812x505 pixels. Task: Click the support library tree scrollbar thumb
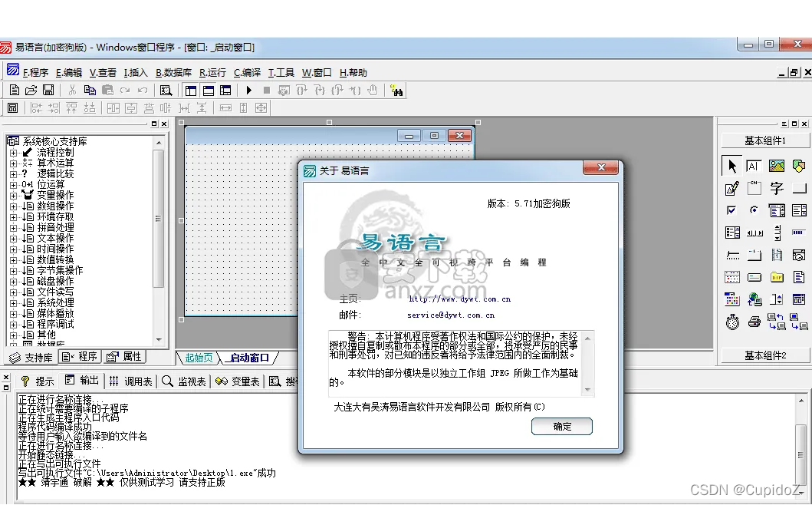[159, 218]
